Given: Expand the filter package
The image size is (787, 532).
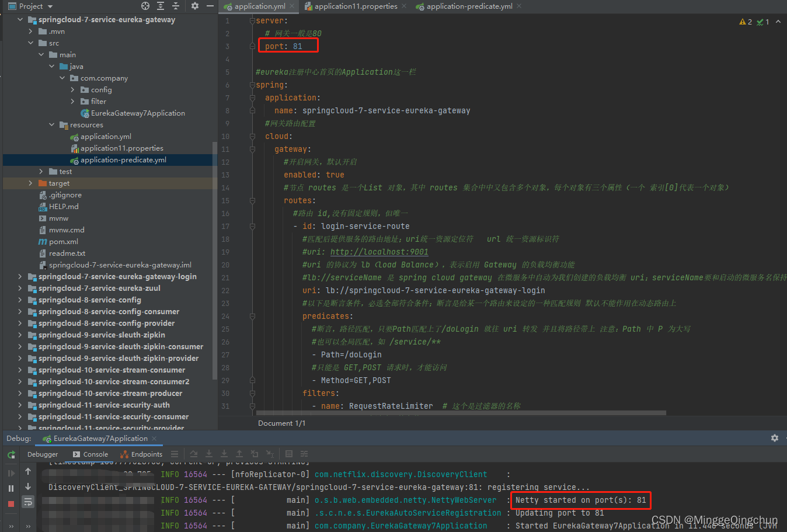Looking at the screenshot, I should 72,101.
